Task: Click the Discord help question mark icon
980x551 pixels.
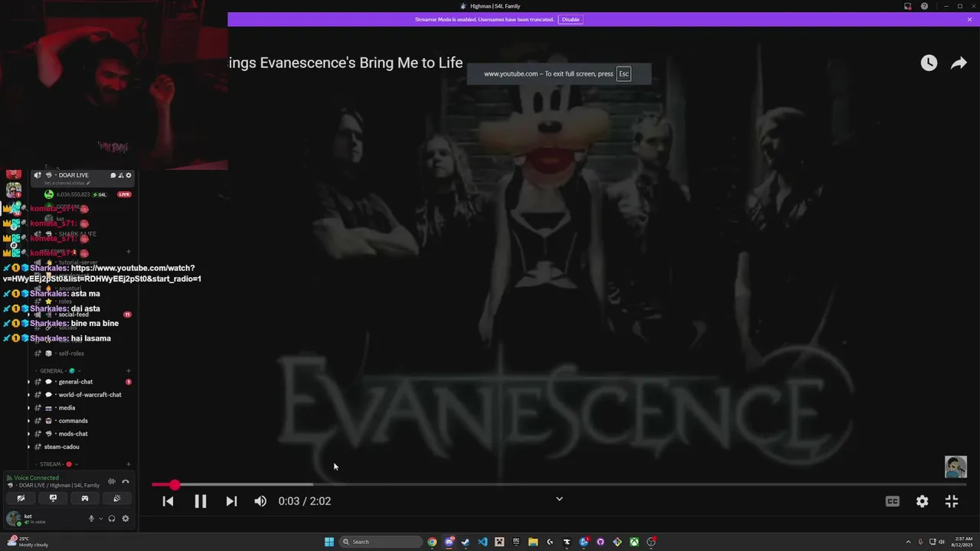Action: point(924,6)
